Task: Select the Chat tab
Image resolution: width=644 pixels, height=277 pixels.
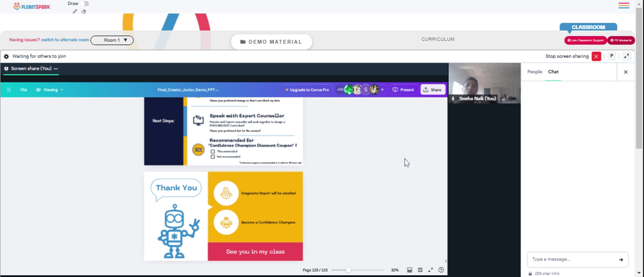Action: coord(553,72)
